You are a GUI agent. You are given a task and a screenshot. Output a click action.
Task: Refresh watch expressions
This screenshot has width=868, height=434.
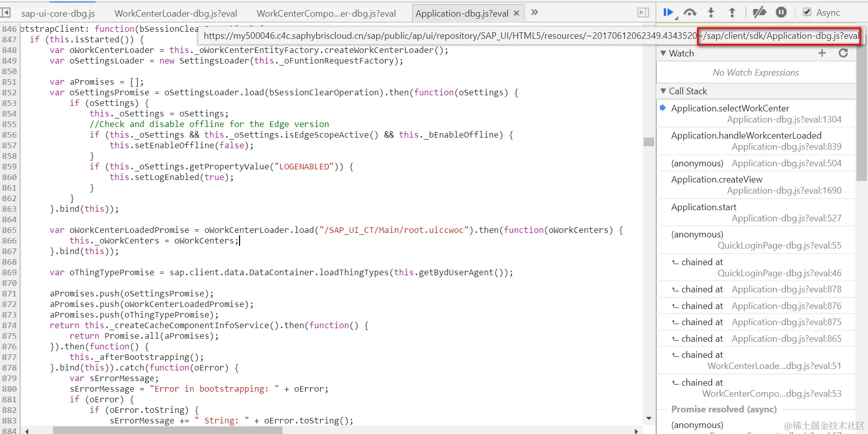point(843,53)
